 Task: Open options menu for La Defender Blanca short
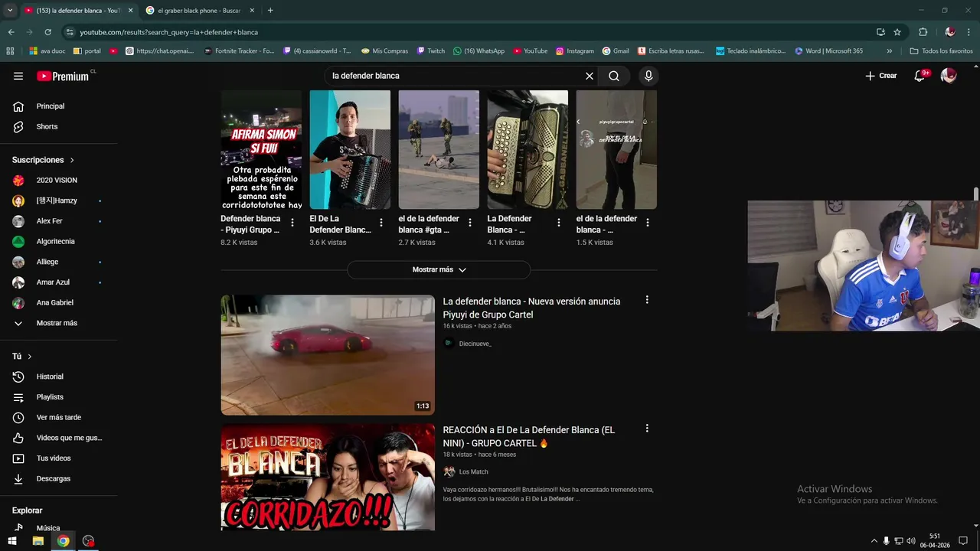click(x=559, y=223)
